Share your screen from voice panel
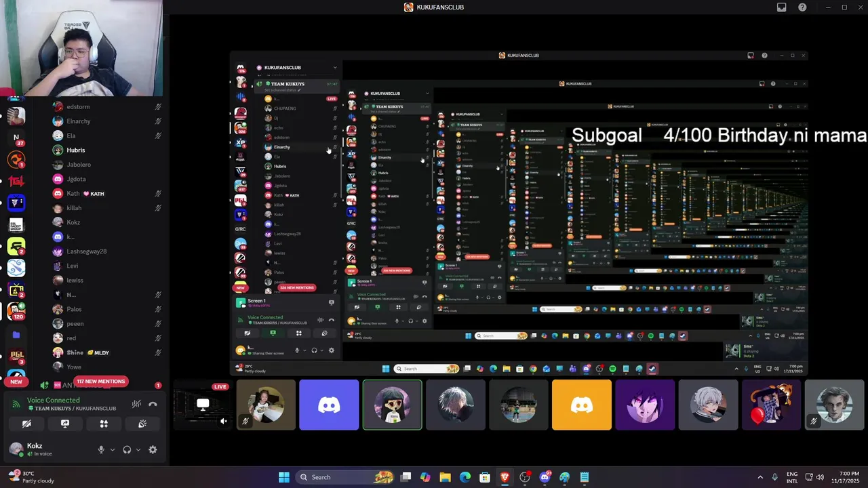The height and width of the screenshot is (488, 868). click(x=65, y=424)
